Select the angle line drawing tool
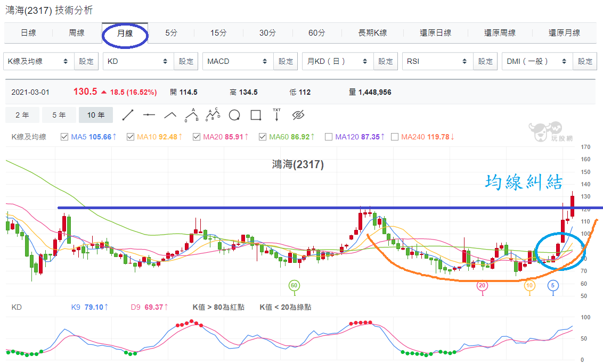Image resolution: width=603 pixels, height=364 pixels. pos(170,115)
